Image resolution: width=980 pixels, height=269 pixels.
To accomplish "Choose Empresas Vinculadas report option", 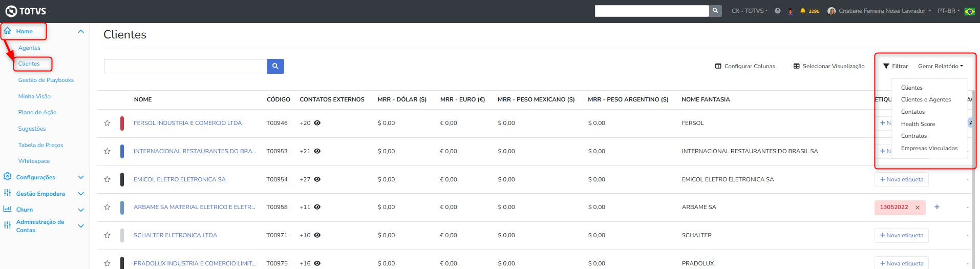I will [x=929, y=148].
